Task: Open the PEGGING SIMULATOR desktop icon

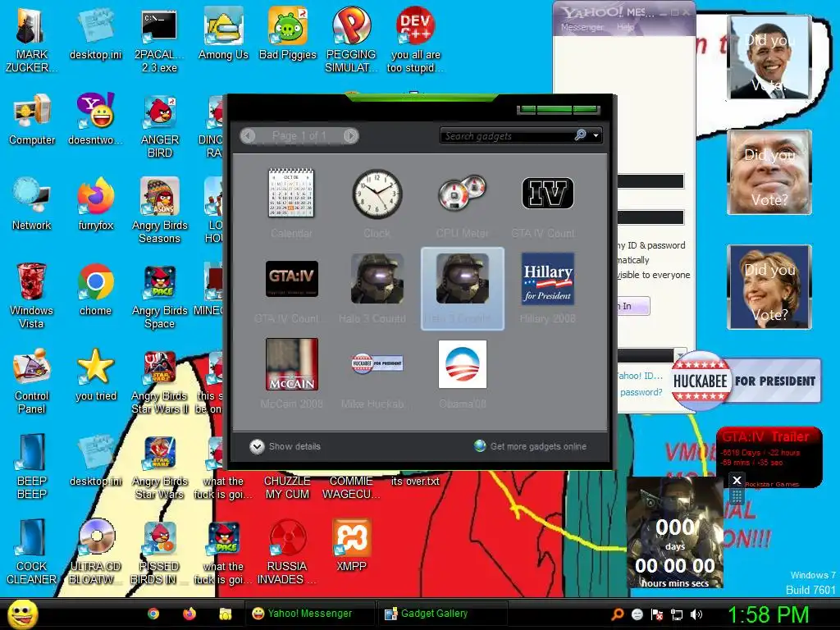Action: point(351,40)
